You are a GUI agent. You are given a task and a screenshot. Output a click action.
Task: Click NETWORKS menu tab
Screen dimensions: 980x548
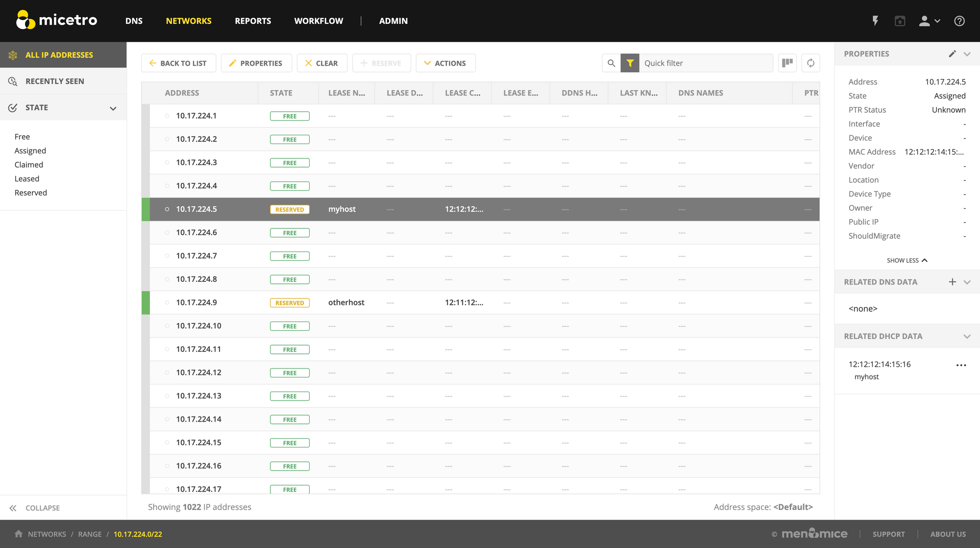(x=189, y=20)
